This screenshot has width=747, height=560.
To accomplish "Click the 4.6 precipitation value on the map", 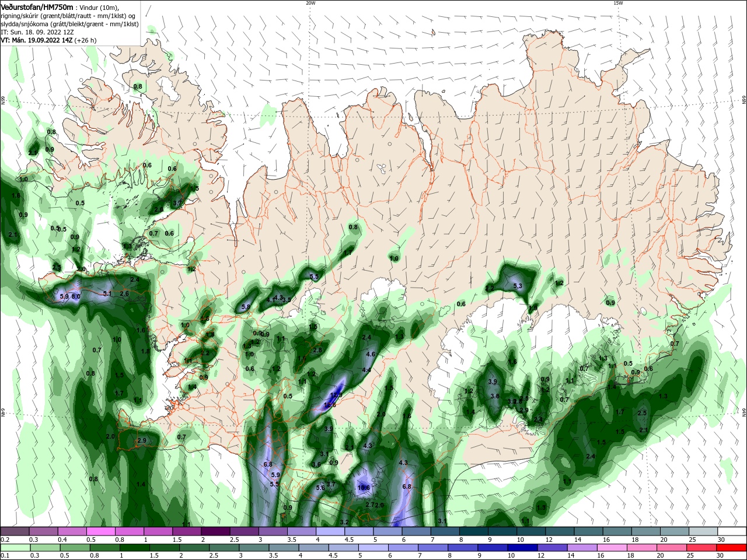I will [x=370, y=354].
